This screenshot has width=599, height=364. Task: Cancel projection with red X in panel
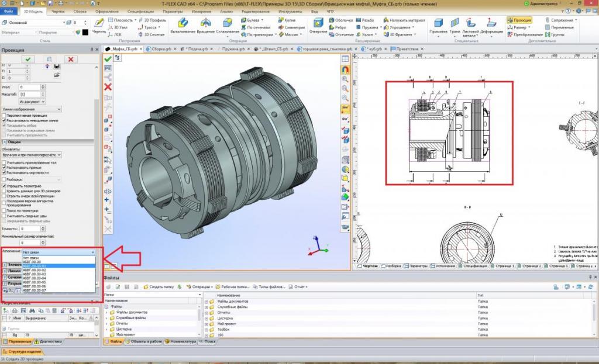pos(71,59)
